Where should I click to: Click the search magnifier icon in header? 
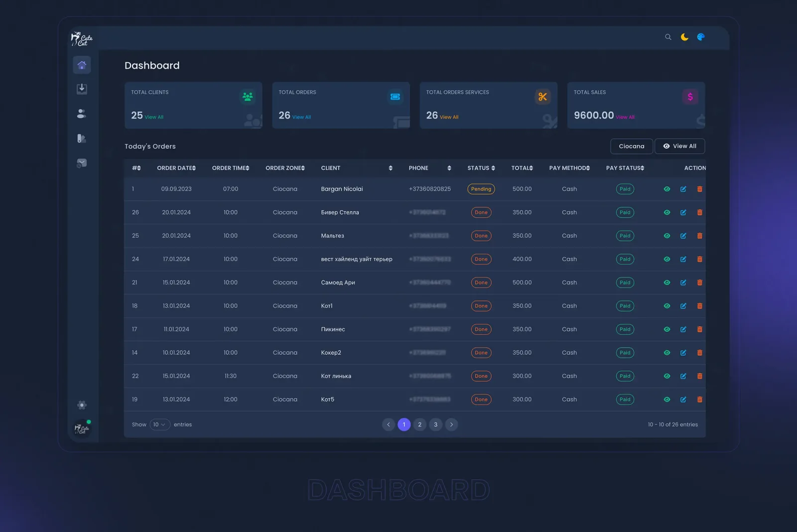pos(668,37)
